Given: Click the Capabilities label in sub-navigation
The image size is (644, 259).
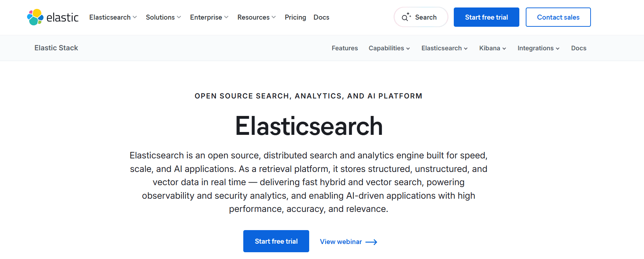Looking at the screenshot, I should coord(386,48).
